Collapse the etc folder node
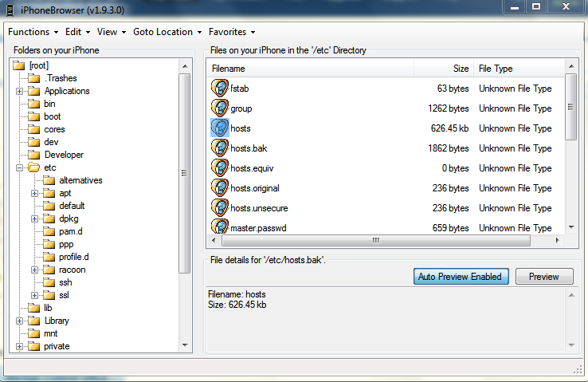Viewport: 588px width, 382px height. pyautogui.click(x=19, y=167)
